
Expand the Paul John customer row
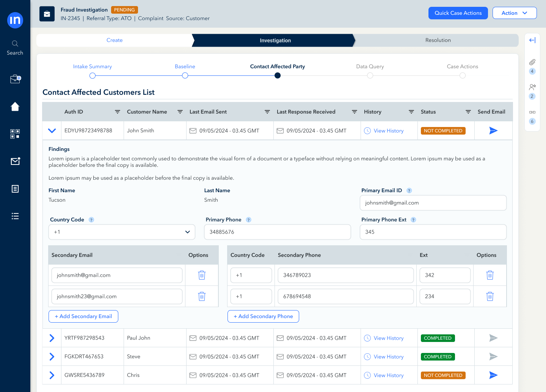(x=52, y=338)
